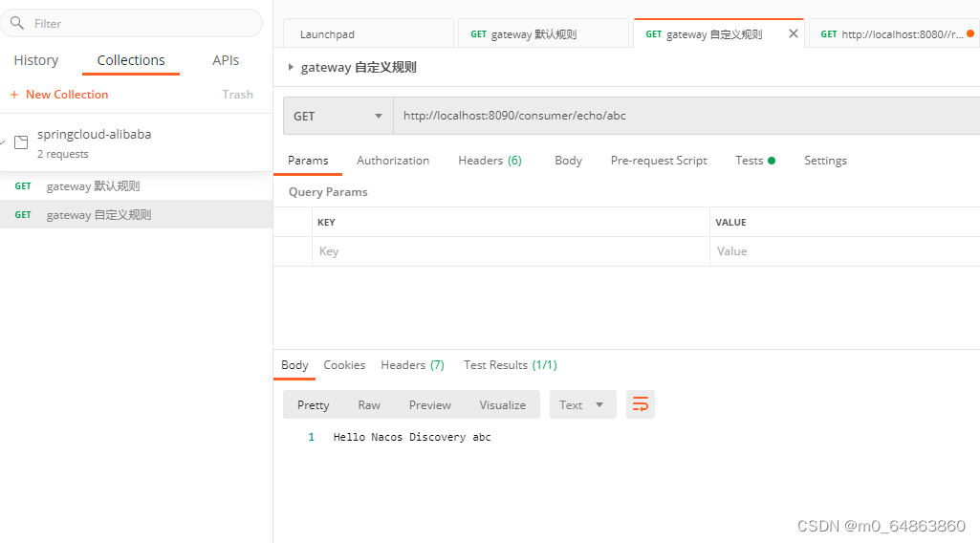Select the response Headers (7) tab
The width and height of the screenshot is (980, 543).
tap(412, 365)
